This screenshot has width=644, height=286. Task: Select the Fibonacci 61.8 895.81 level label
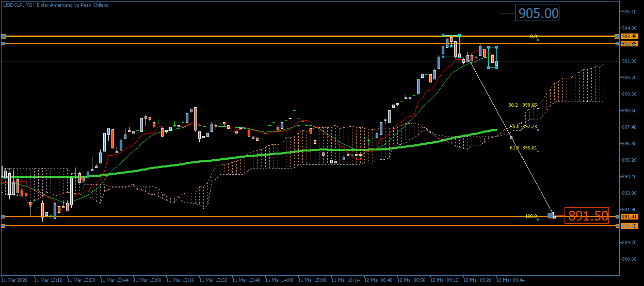tap(523, 148)
